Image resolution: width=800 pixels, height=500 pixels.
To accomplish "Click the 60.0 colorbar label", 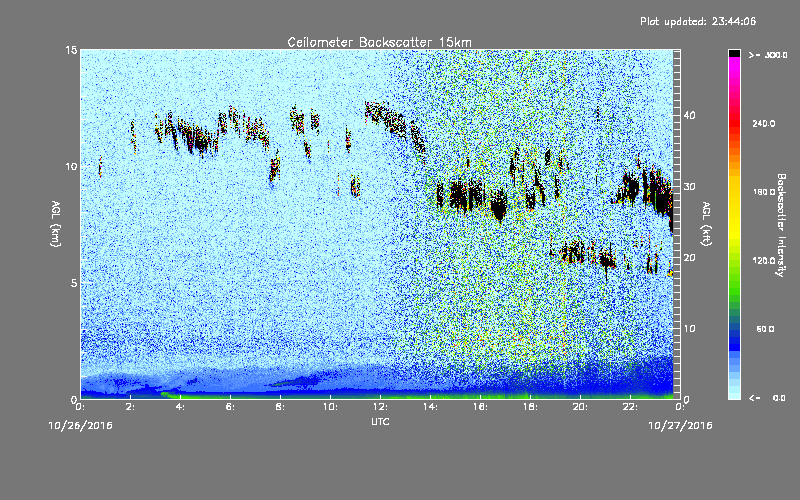I will point(765,329).
